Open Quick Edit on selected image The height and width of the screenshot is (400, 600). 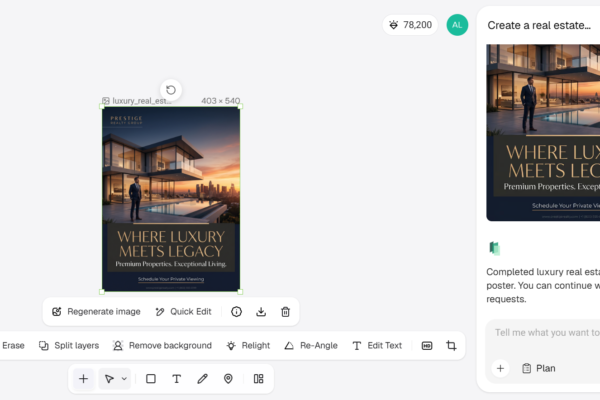(184, 312)
